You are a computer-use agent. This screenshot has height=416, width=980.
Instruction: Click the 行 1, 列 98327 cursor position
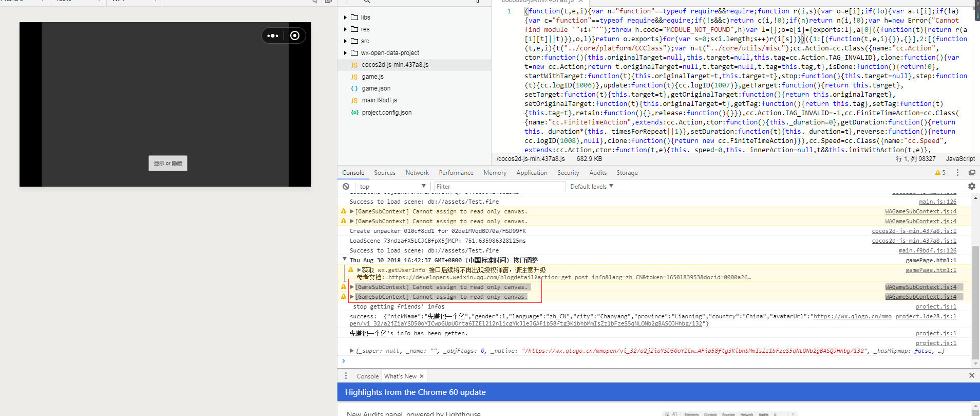916,159
